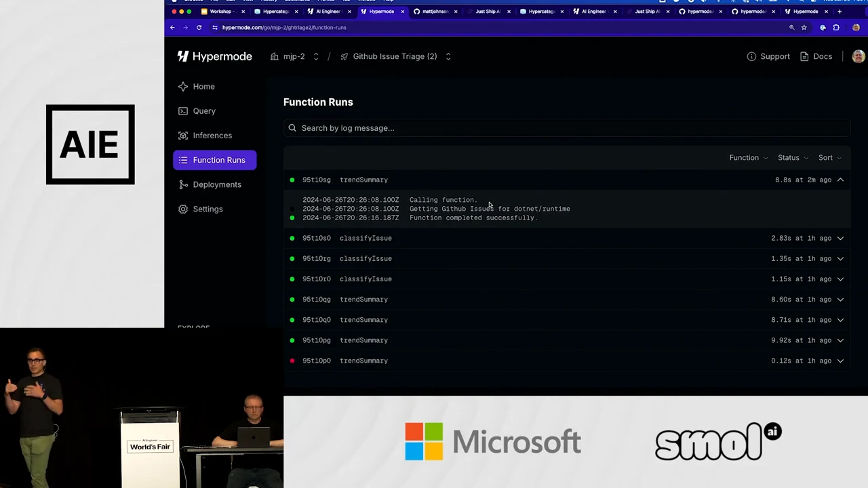This screenshot has height=488, width=868.
Task: Expand the 95t10pg trendSummary run
Action: (840, 340)
